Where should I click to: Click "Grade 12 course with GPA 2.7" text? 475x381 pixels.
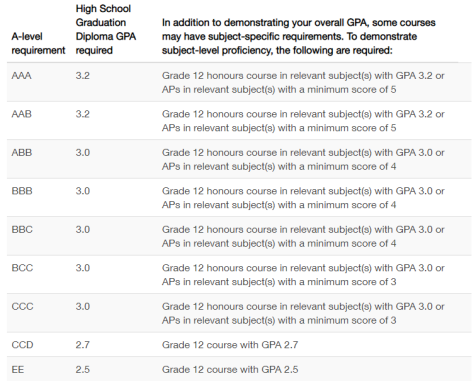coord(230,345)
